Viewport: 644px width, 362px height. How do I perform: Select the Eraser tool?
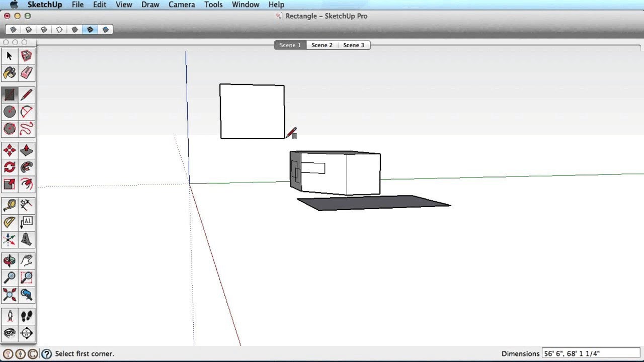[x=27, y=73]
